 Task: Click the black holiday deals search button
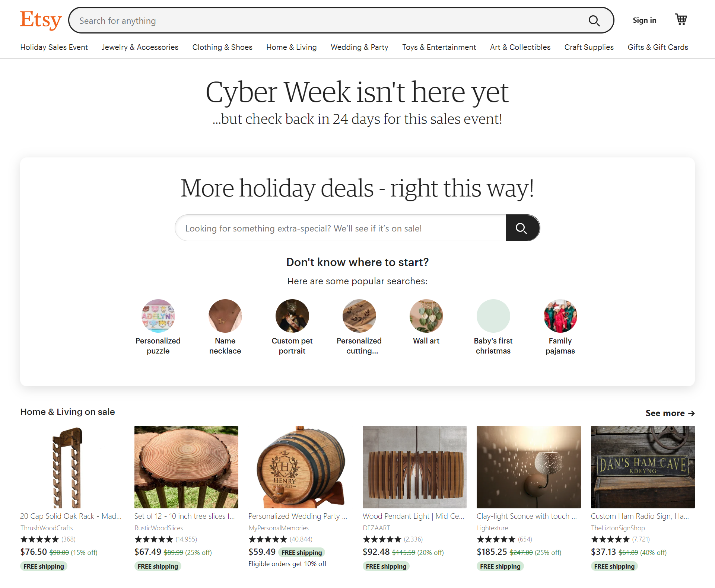522,228
